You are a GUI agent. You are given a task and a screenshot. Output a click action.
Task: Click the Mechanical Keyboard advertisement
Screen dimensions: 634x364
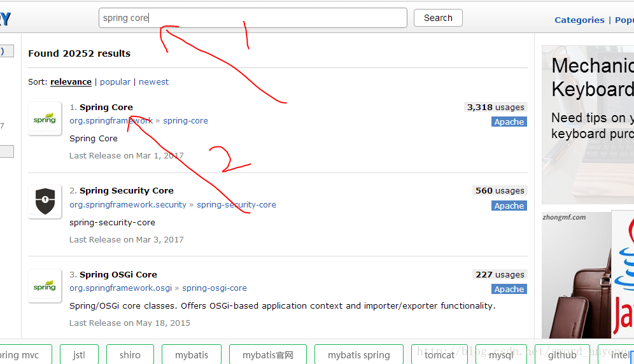tap(588, 125)
